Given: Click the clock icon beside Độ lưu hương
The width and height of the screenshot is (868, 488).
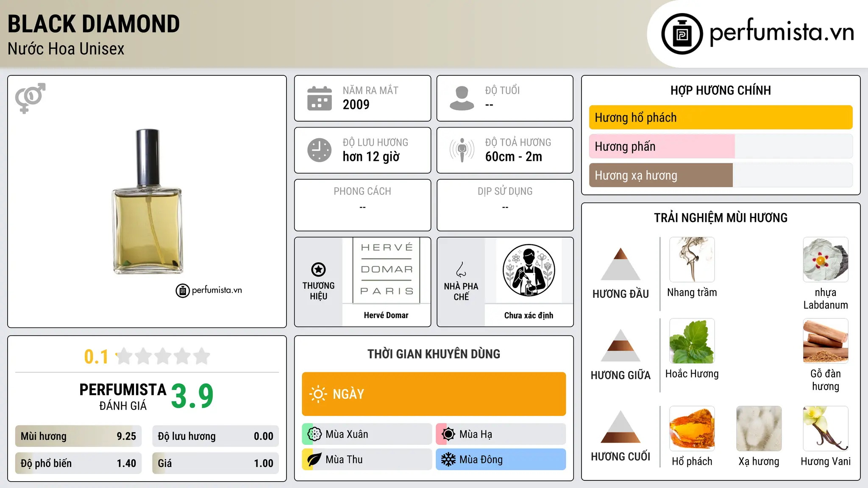Looking at the screenshot, I should click(320, 150).
